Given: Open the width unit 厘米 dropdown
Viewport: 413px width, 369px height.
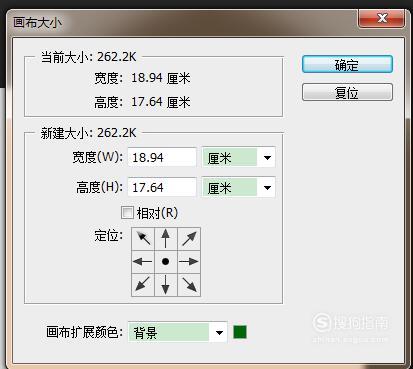Looking at the screenshot, I should tap(238, 157).
